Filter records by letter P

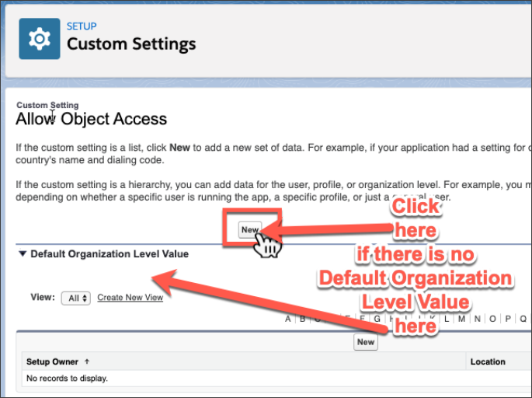[508, 319]
